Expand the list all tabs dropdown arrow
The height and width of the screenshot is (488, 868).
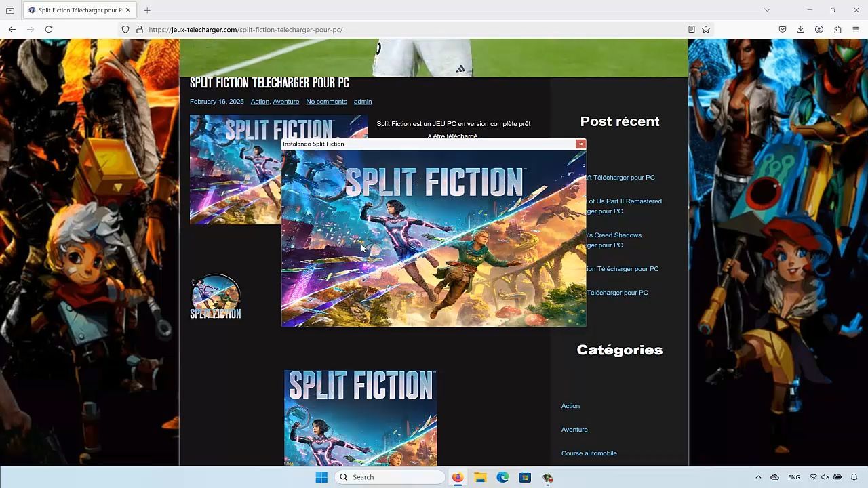pos(767,10)
